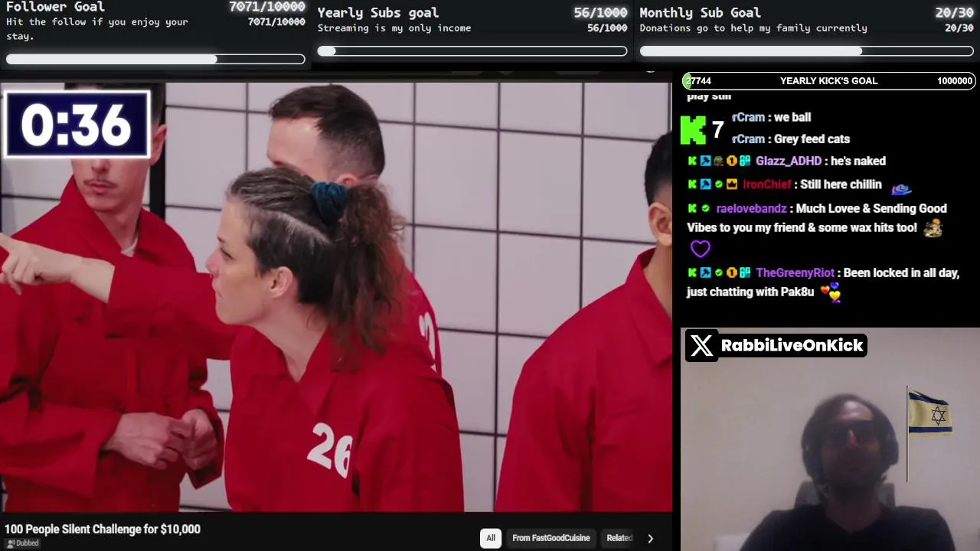Click the large green Kick logo beside the 7
The width and height of the screenshot is (980, 551).
[x=693, y=130]
